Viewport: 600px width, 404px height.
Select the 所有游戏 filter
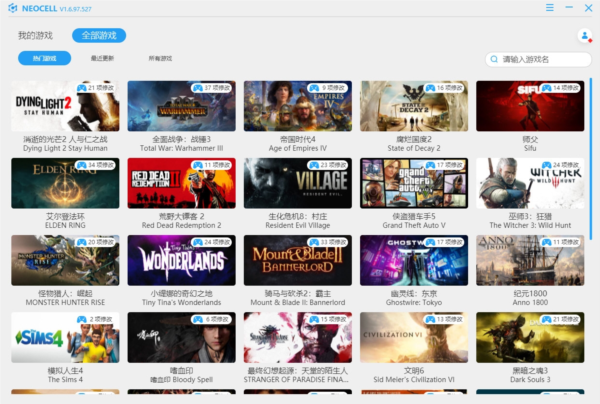(x=160, y=59)
